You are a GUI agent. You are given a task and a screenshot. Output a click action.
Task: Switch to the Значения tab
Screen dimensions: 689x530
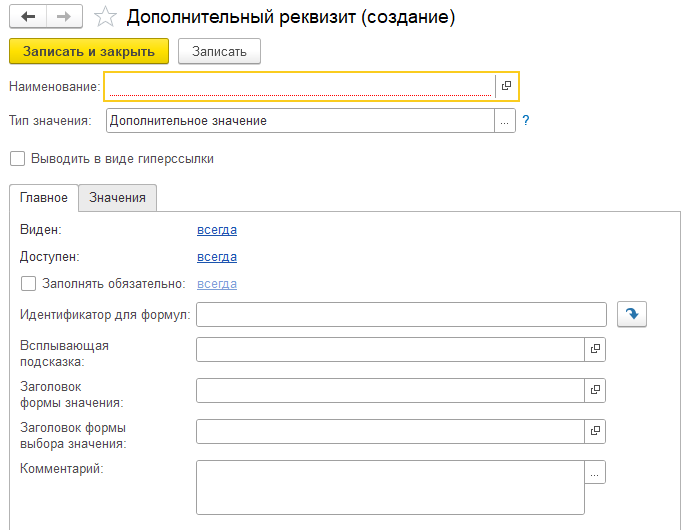click(x=117, y=198)
